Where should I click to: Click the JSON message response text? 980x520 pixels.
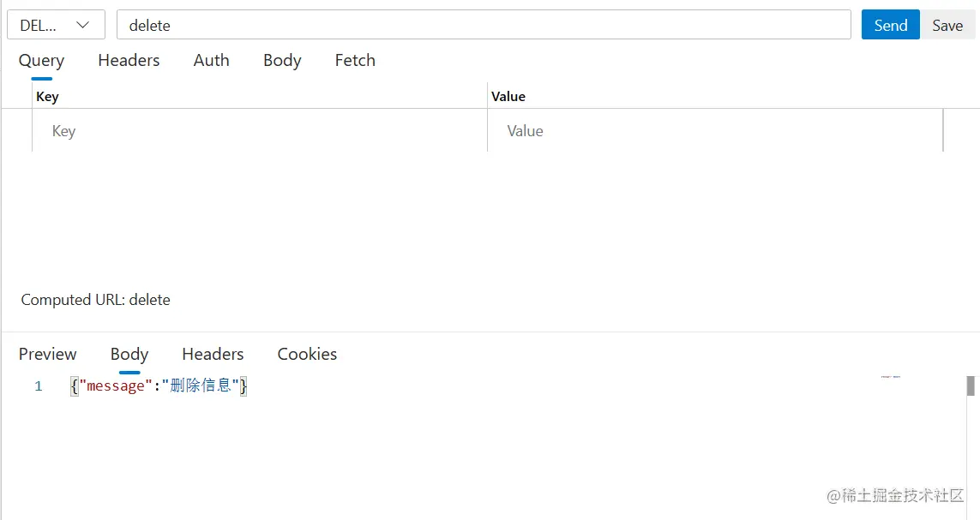tap(159, 386)
